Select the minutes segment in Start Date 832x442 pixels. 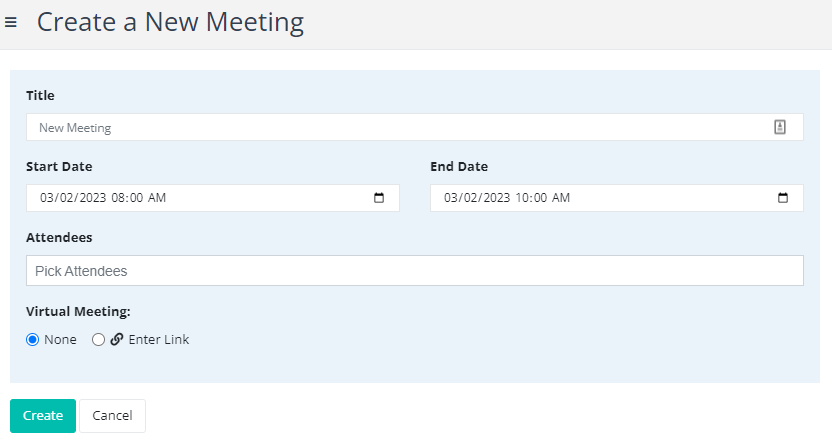[x=136, y=198]
